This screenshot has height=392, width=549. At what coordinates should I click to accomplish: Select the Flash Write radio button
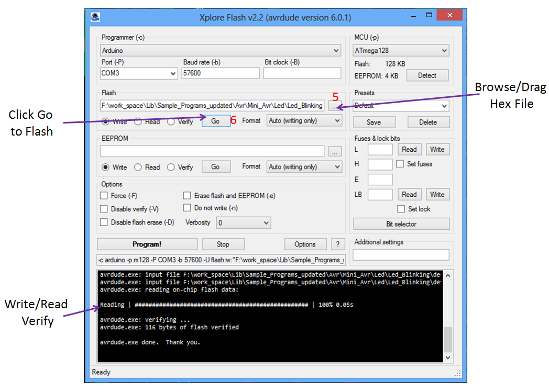point(105,122)
